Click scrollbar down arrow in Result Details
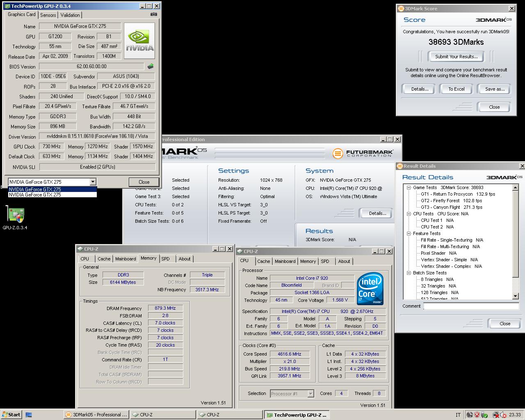This screenshot has width=525, height=420. pos(516,296)
